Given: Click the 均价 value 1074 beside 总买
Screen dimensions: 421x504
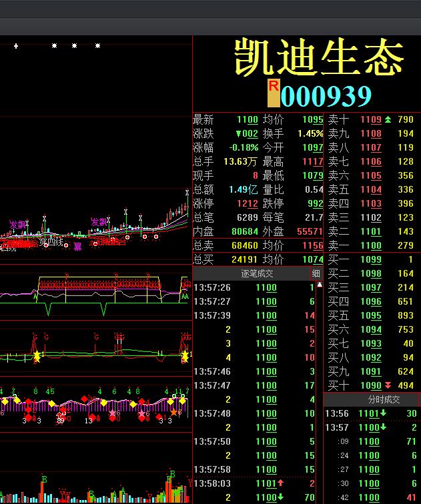Looking at the screenshot, I should click(313, 260).
